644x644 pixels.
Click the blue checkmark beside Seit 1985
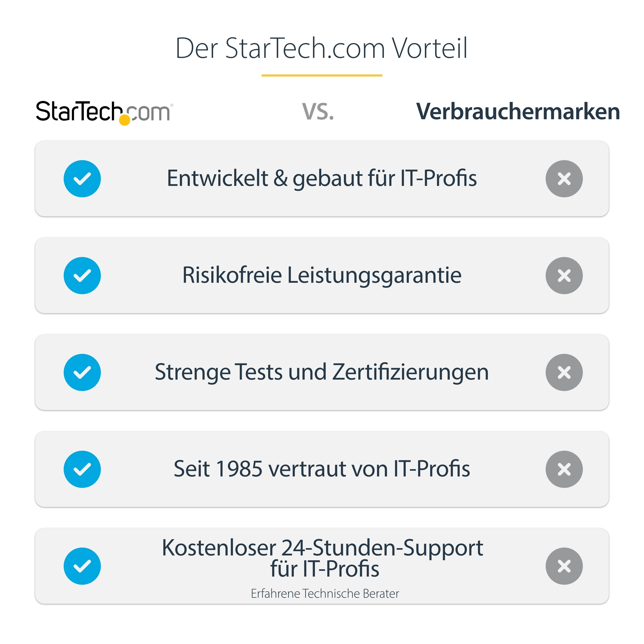(82, 469)
